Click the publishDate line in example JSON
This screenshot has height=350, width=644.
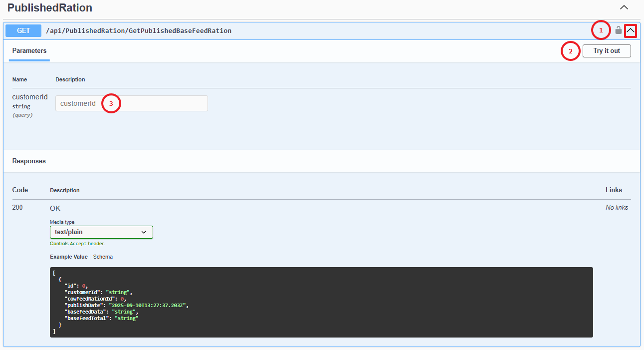tap(127, 305)
